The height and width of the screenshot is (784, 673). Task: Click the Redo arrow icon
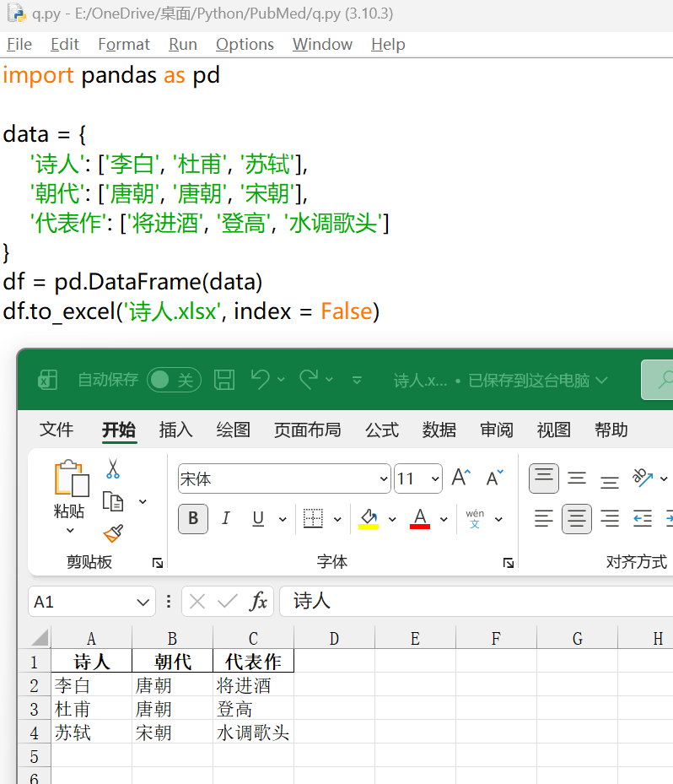tap(309, 380)
